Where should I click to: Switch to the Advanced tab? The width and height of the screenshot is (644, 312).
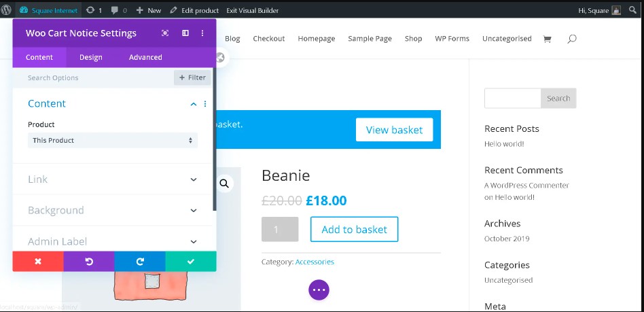pos(145,58)
